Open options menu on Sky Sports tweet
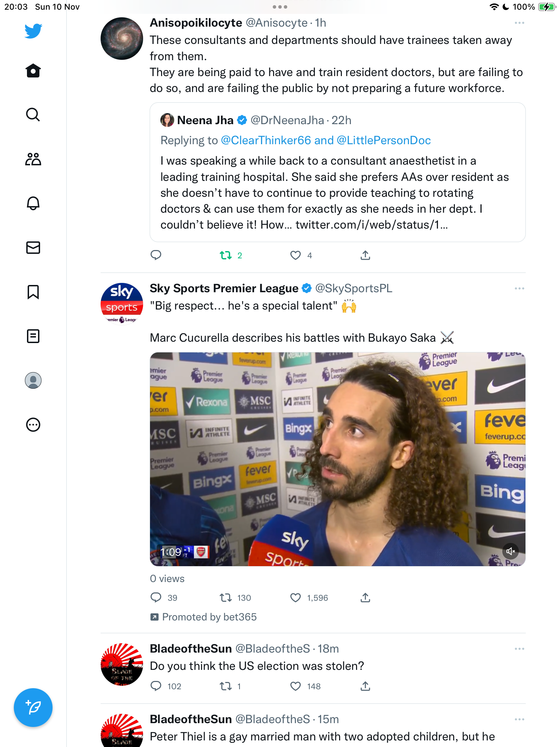The width and height of the screenshot is (560, 747). 520,288
